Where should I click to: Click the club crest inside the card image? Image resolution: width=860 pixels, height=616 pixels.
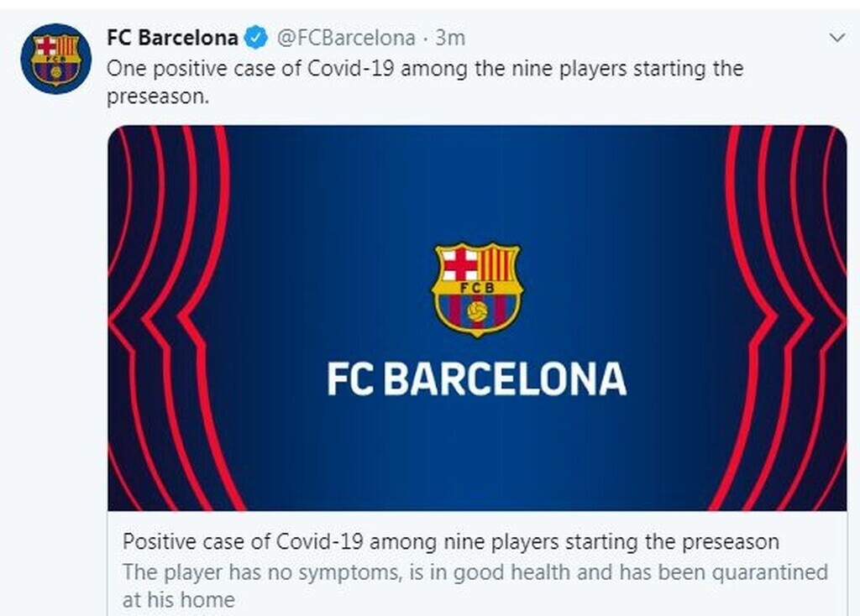pyautogui.click(x=476, y=288)
